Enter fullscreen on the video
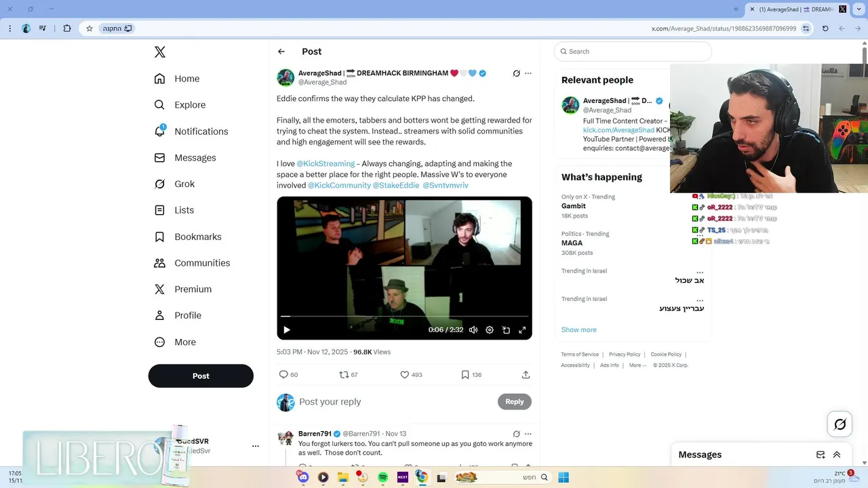Viewport: 868px width, 488px height. [522, 330]
